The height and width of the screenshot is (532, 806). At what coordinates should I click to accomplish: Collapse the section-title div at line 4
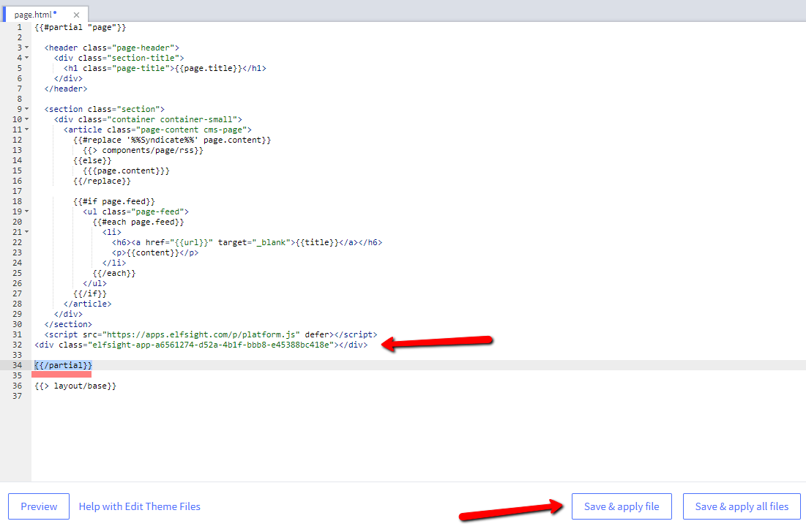(27, 58)
